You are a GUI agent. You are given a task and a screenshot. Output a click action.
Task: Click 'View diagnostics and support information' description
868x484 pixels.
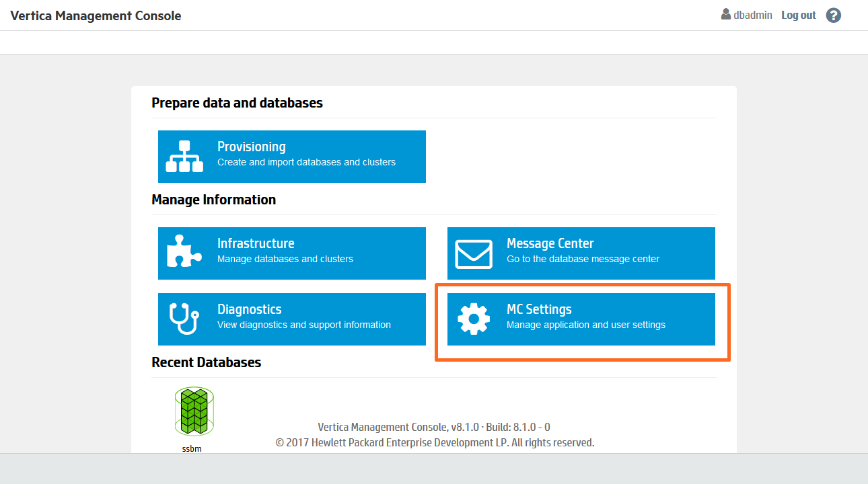[x=303, y=325]
